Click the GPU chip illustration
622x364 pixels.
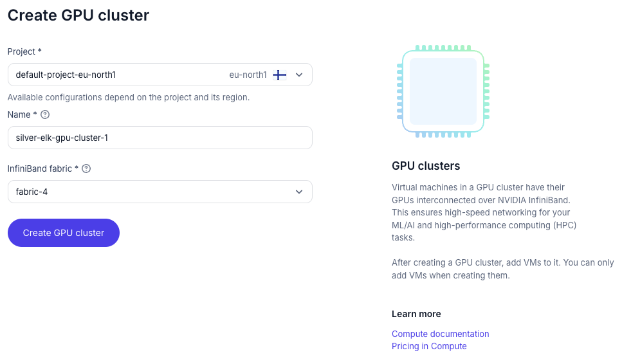(x=443, y=91)
